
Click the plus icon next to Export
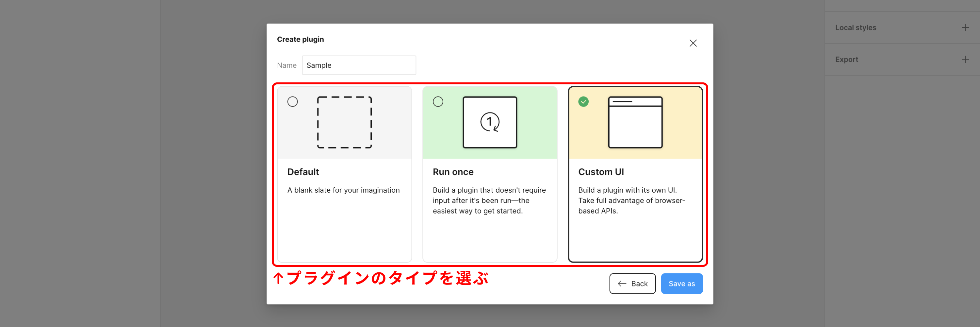(x=965, y=59)
